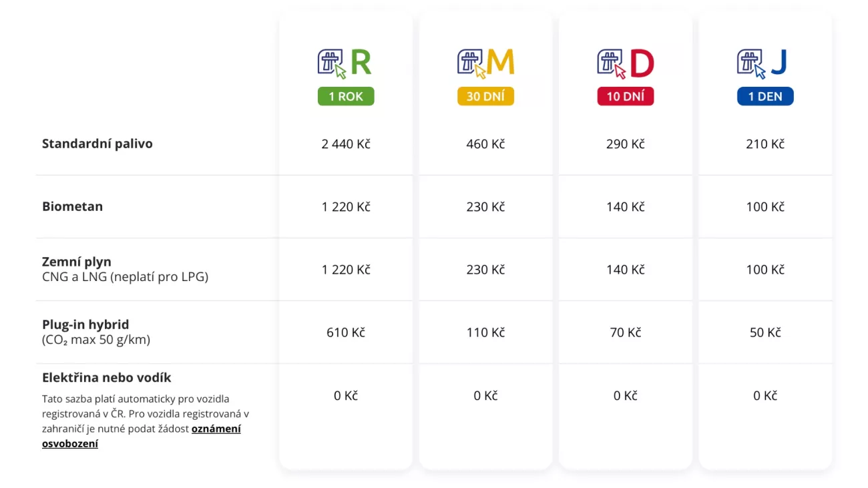Click the yellow M monthly vignette icon
The image size is (868, 488).
click(x=485, y=63)
